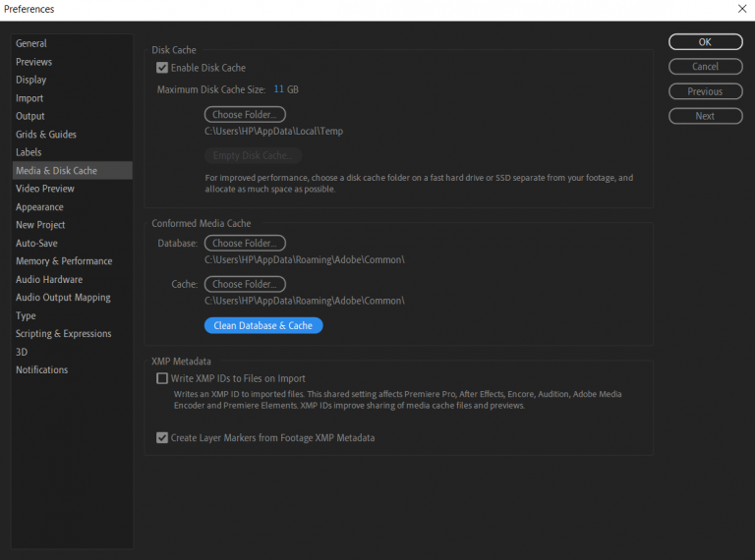The height and width of the screenshot is (560, 755).
Task: Enable Write XMP IDs to Files on Import
Action: click(162, 378)
